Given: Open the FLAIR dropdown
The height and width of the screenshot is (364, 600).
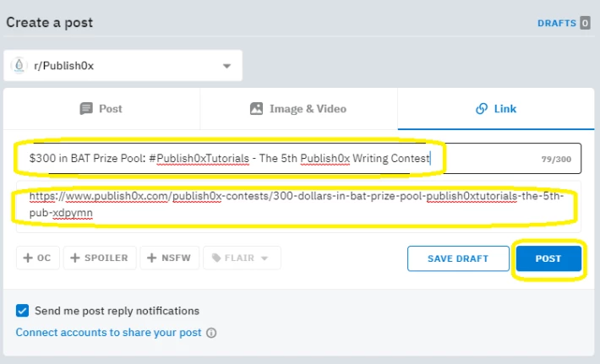Looking at the screenshot, I should click(x=242, y=258).
